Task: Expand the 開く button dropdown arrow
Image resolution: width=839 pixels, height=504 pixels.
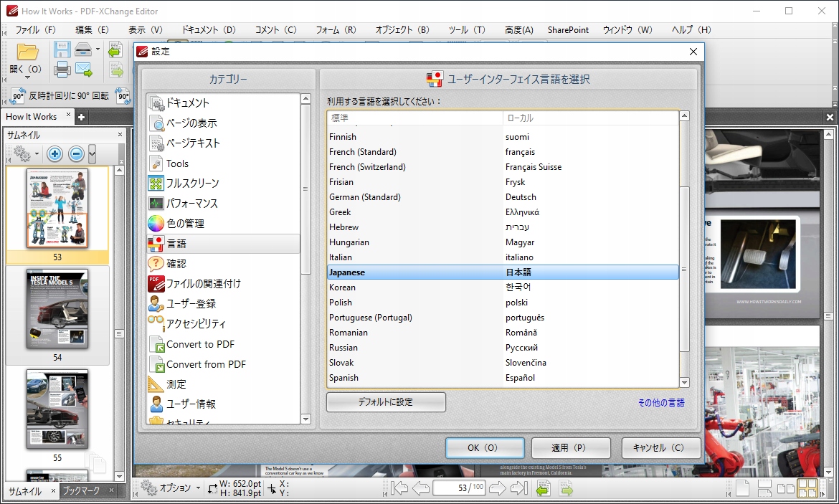Action: pyautogui.click(x=27, y=77)
